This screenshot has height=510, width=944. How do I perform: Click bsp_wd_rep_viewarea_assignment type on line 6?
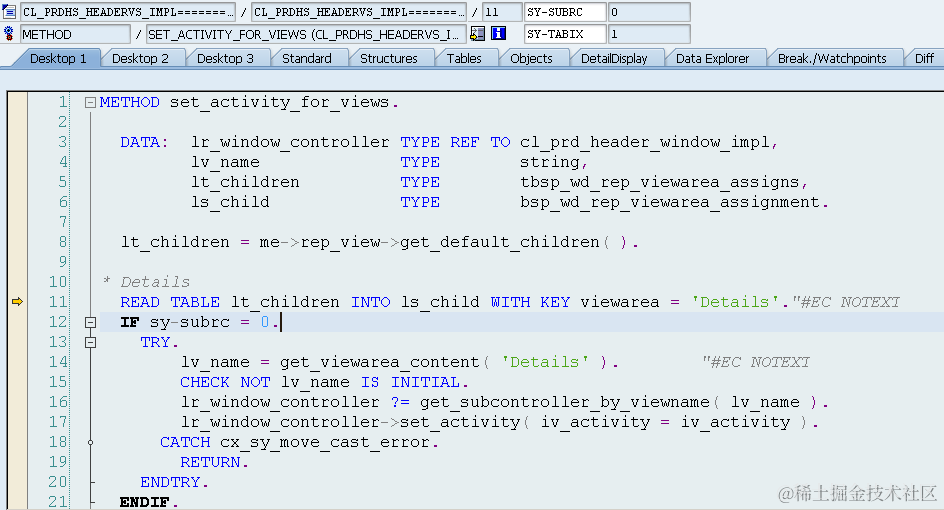(x=669, y=202)
